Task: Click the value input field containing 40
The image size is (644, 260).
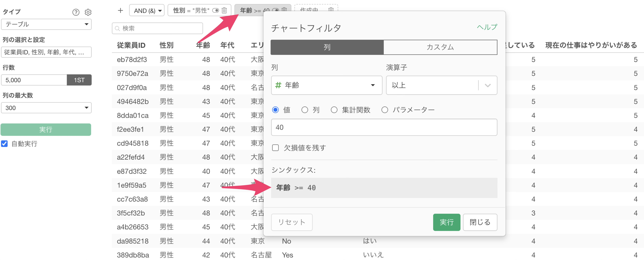Action: pos(384,127)
